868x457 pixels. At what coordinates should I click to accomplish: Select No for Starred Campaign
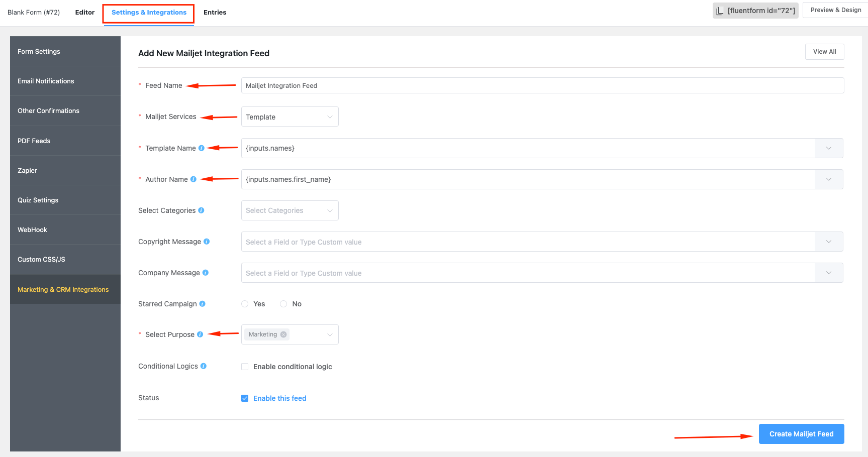[283, 304]
